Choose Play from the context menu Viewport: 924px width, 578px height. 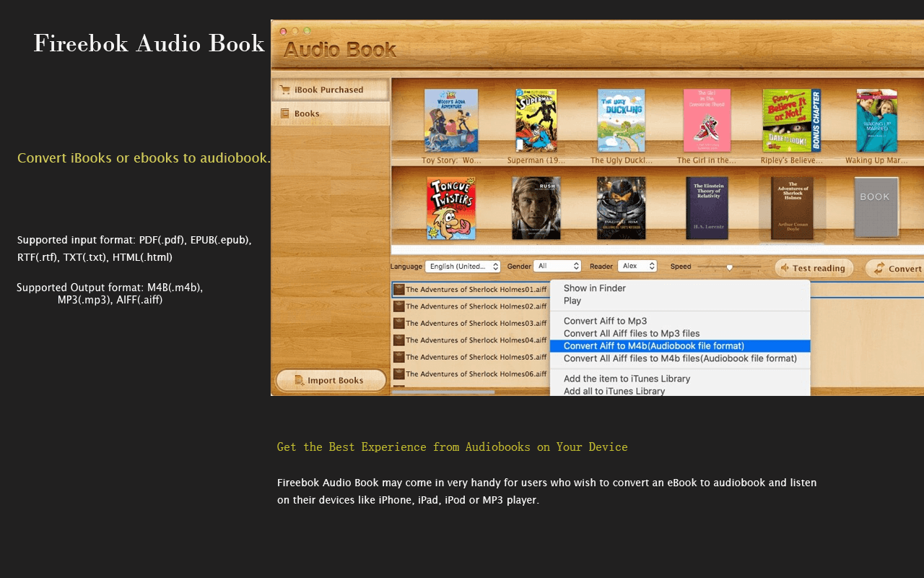pos(680,301)
